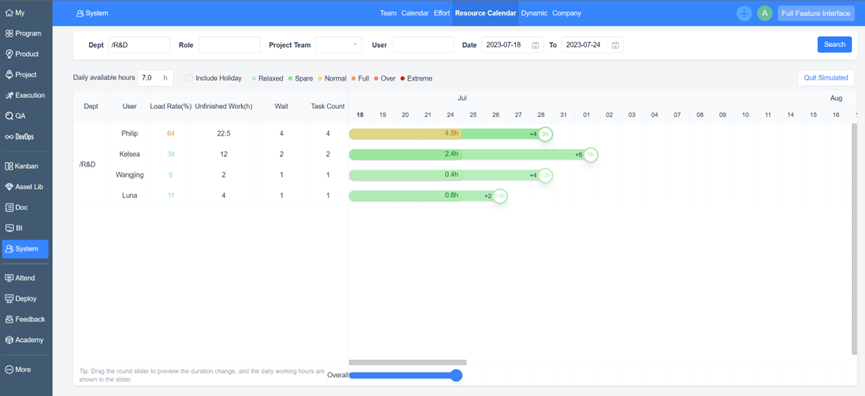This screenshot has width=865, height=396.
Task: Toggle the Include Holiday checkbox
Action: click(189, 78)
